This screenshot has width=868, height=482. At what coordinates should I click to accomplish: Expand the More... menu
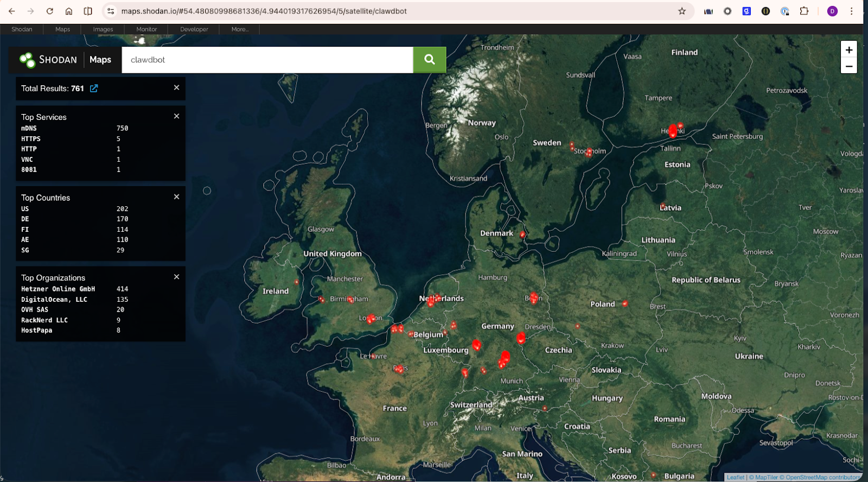240,29
